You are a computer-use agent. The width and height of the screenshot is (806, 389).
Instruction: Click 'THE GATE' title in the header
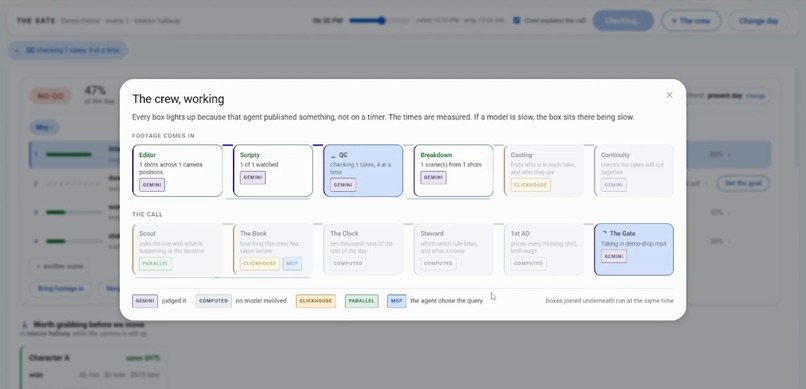tap(35, 21)
